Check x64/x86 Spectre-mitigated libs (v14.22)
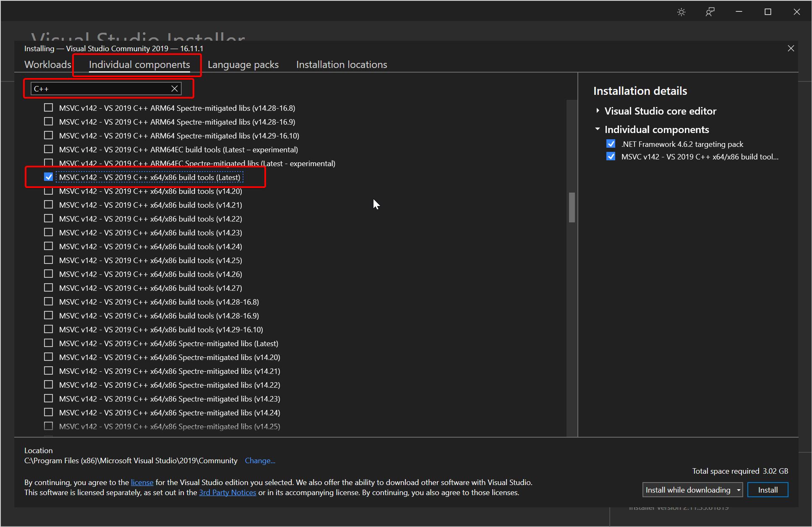The height and width of the screenshot is (527, 812). click(49, 385)
